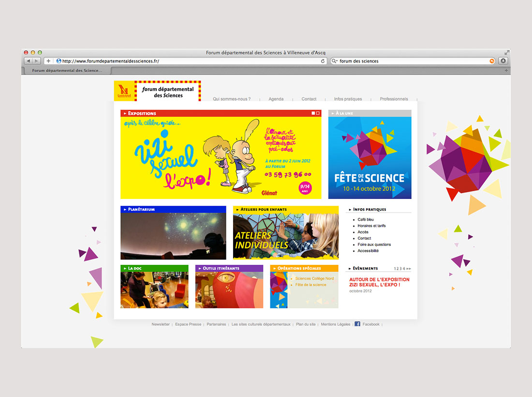Open the yellow Zizi sexuel l'expo banner
This screenshot has width=532, height=397.
(x=221, y=157)
